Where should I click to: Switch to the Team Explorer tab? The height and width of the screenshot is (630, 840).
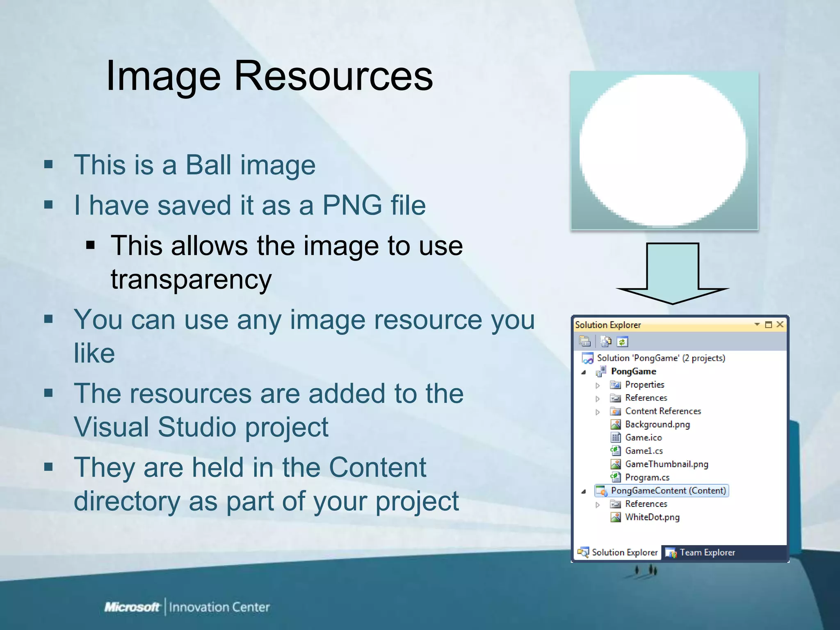point(700,552)
